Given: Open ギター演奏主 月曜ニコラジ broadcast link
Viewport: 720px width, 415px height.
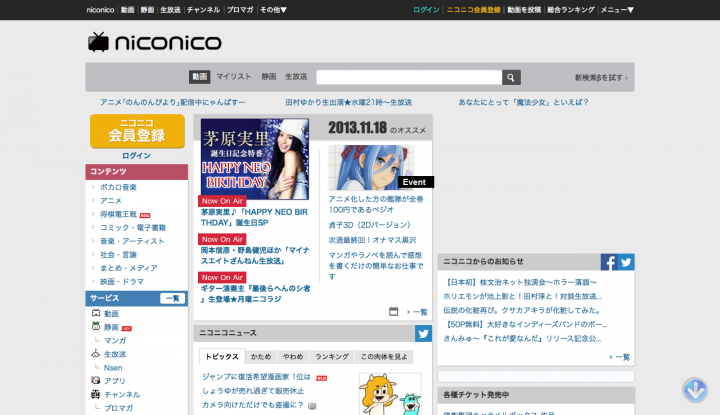Looking at the screenshot, I should 255,294.
